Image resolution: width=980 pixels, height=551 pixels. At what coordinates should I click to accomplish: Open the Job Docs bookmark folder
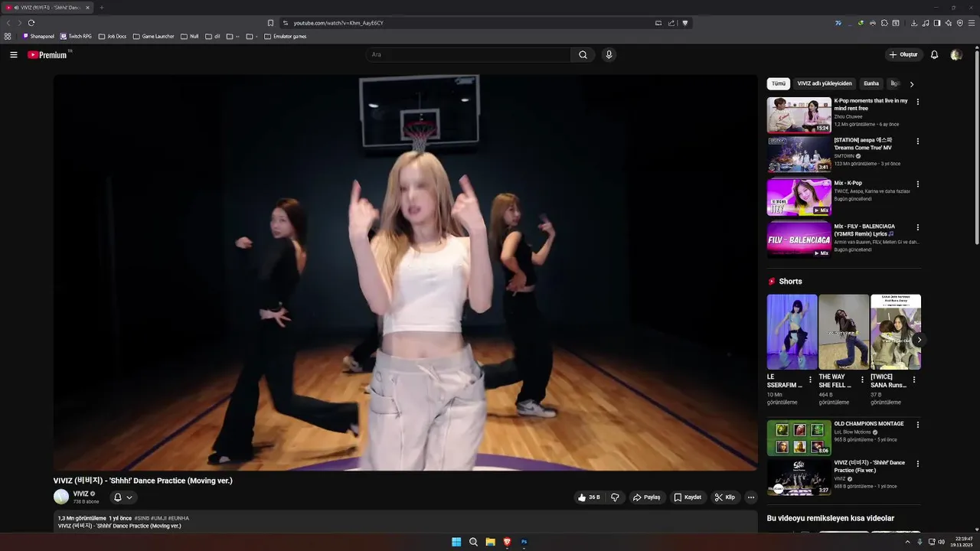[113, 36]
